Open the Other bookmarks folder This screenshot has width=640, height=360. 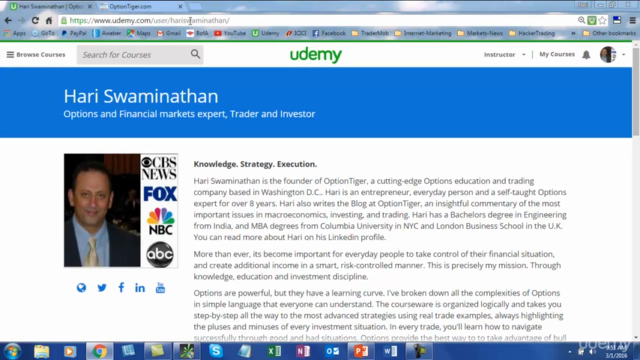[x=609, y=33]
